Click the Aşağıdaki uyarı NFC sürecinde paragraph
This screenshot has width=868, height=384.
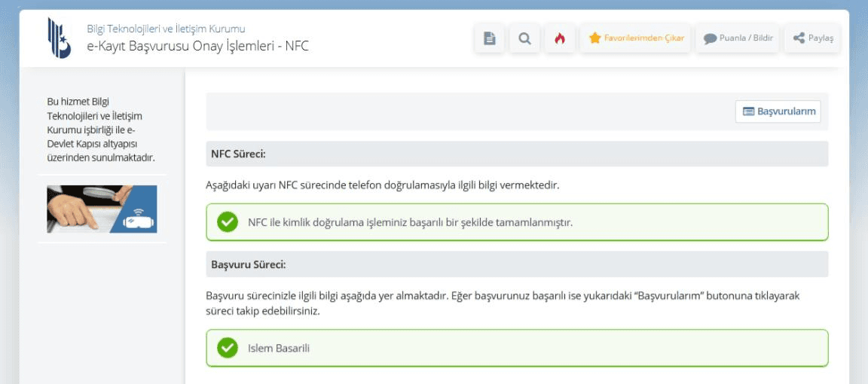click(383, 185)
